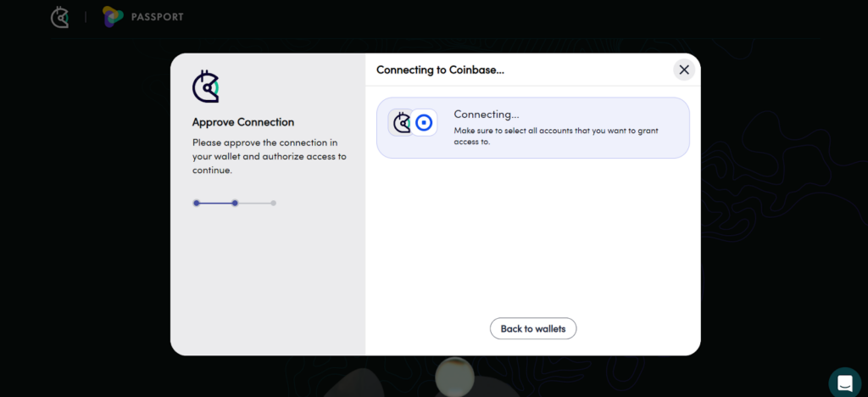Click the Coinbase wallet icon in connecting card

pos(424,123)
